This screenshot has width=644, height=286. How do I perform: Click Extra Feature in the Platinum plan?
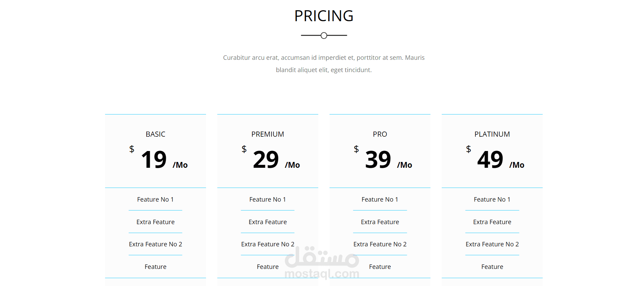click(492, 222)
